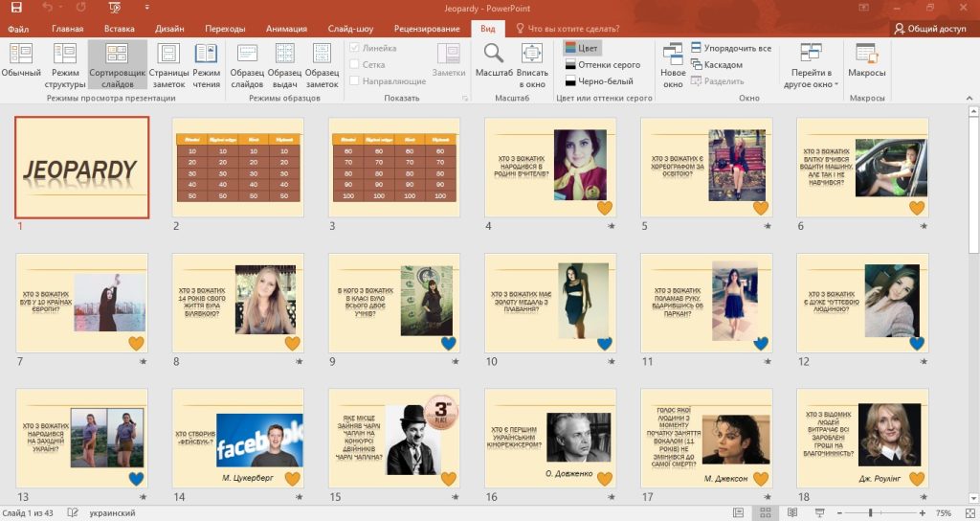Open Страницы заметок view
The image size is (980, 521).
click(x=168, y=66)
